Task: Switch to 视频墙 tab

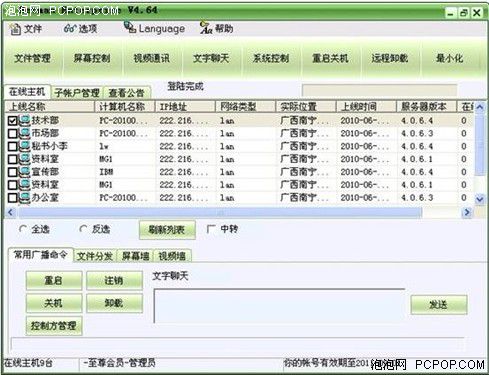Action: point(172,256)
